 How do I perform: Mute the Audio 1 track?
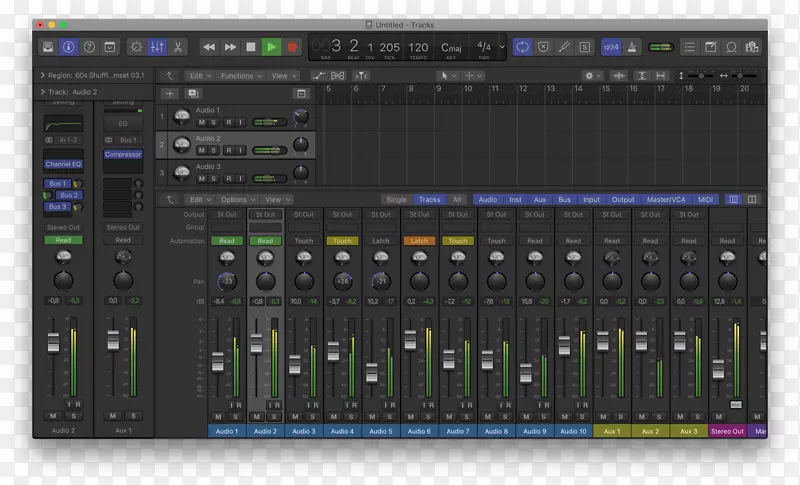pos(201,122)
